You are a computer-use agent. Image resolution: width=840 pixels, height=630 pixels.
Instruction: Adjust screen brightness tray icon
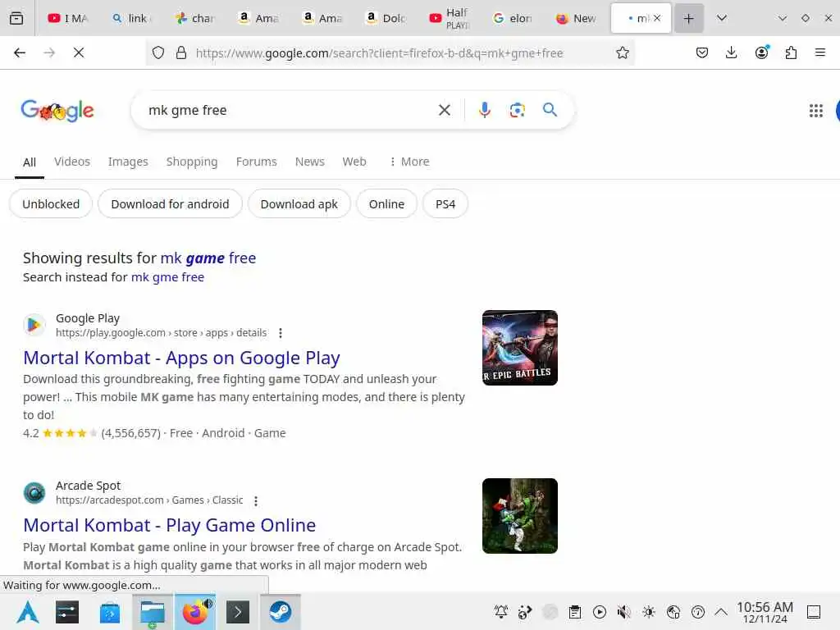[649, 611]
